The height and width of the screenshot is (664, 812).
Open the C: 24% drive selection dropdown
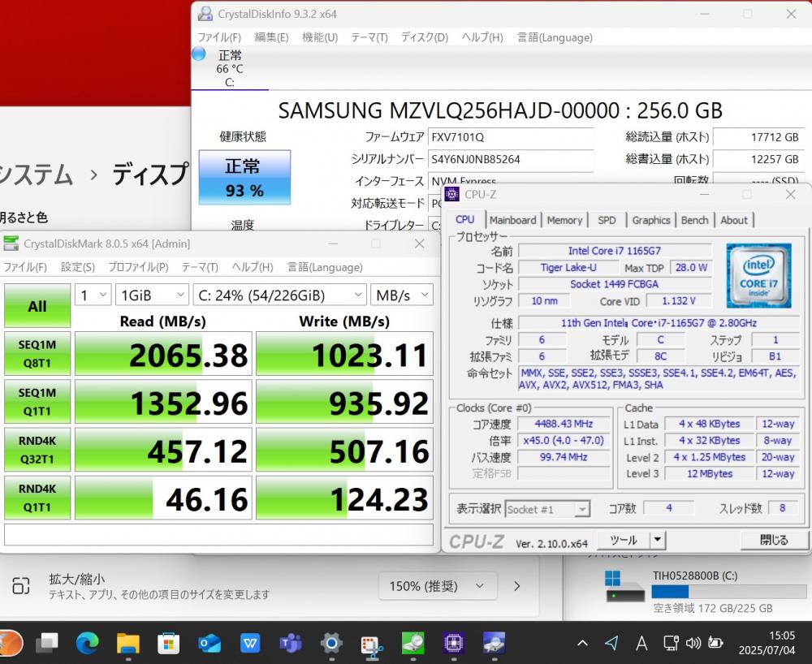click(279, 295)
